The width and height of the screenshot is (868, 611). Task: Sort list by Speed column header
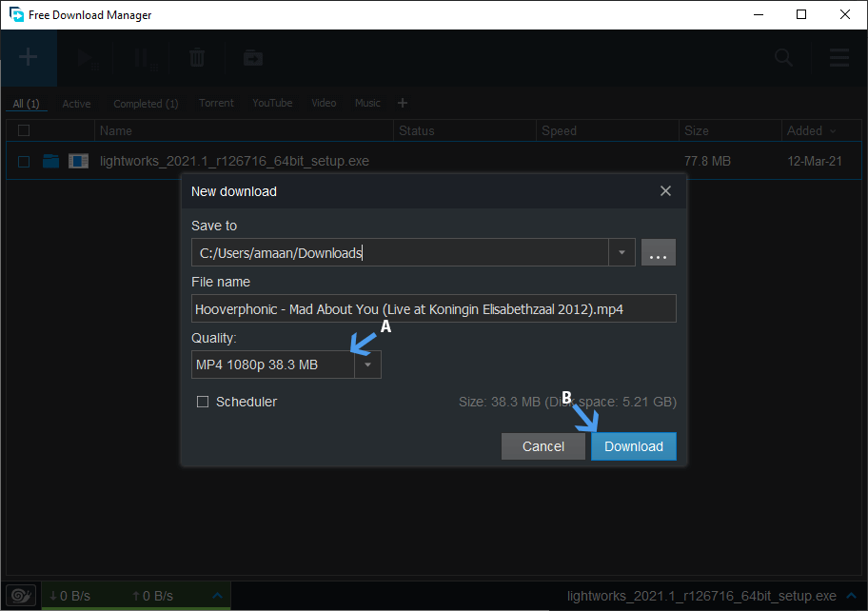coord(607,130)
